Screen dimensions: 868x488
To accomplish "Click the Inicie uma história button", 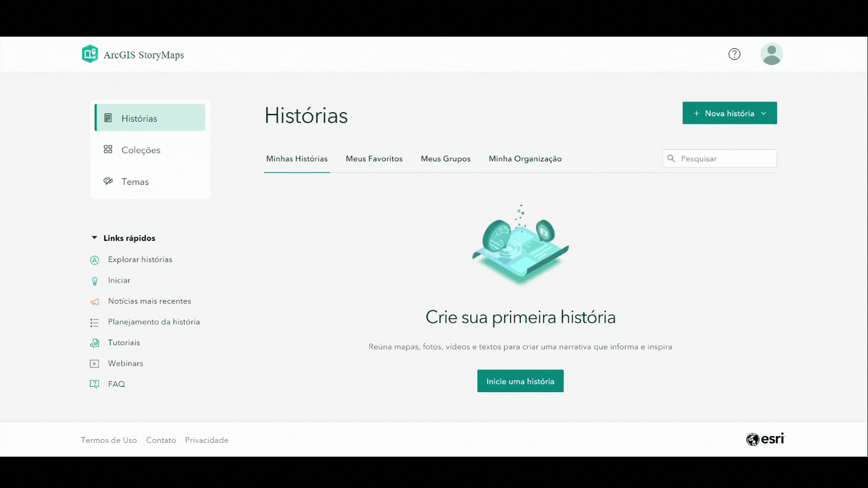I will coord(520,381).
